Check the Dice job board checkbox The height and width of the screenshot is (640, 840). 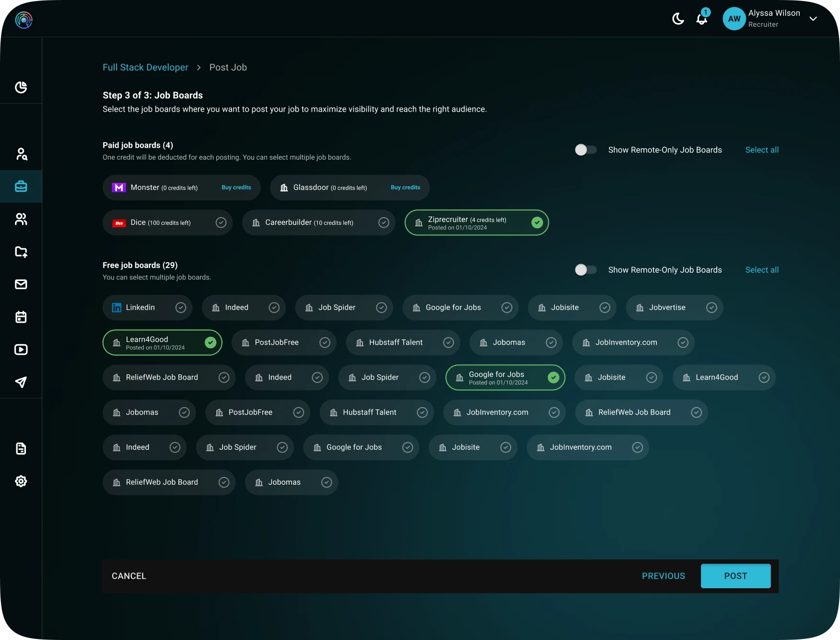221,222
